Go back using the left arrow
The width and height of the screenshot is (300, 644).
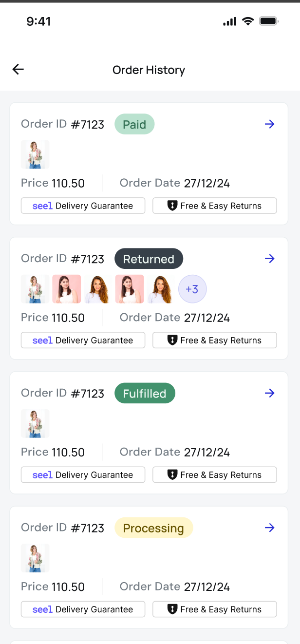(18, 69)
